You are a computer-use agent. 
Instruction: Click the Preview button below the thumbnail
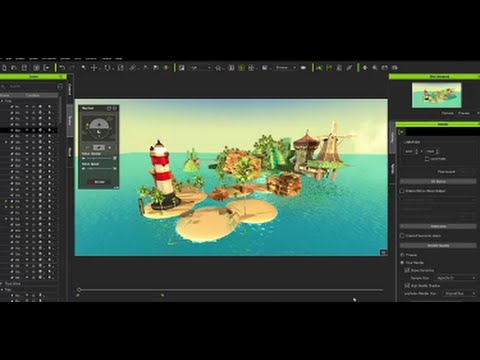(464, 113)
